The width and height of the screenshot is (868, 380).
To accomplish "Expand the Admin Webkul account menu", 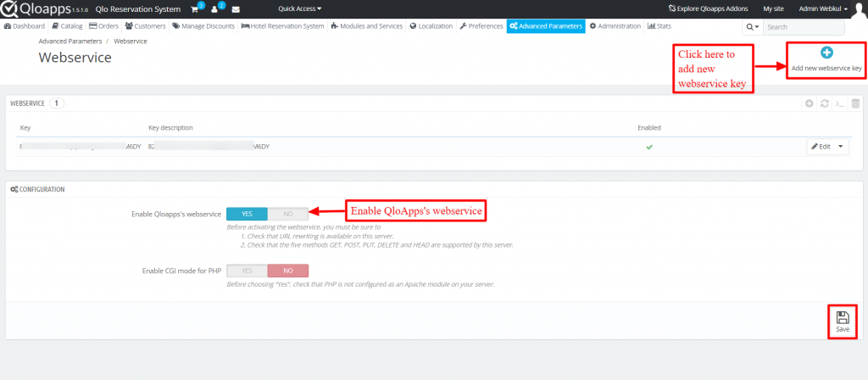I will click(x=823, y=8).
